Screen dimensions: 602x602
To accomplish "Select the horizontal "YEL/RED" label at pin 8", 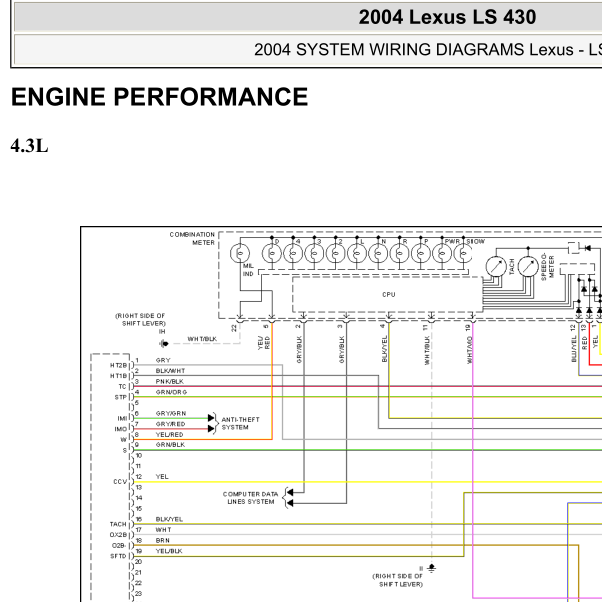I will tap(169, 435).
